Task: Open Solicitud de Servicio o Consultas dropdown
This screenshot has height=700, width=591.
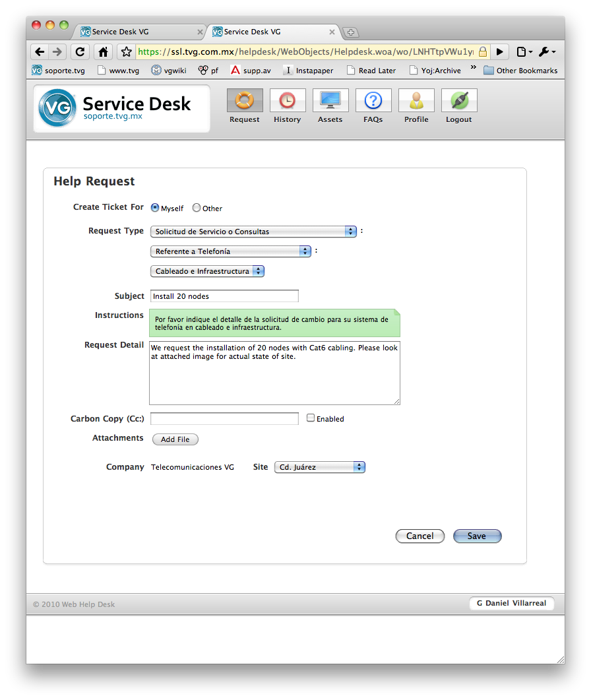Action: [x=253, y=232]
